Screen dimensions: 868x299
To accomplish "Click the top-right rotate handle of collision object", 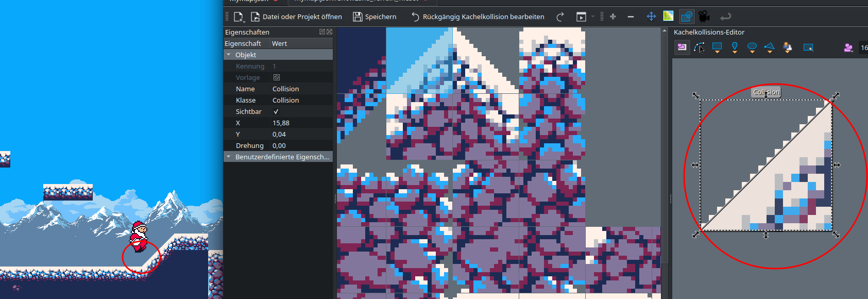I will [836, 96].
